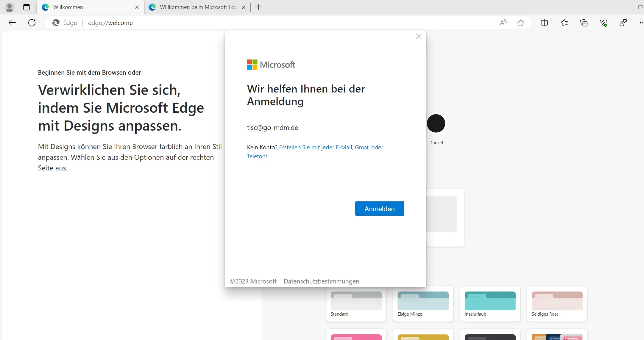The height and width of the screenshot is (340, 644).
Task: Open the Read aloud icon
Action: coord(503,23)
